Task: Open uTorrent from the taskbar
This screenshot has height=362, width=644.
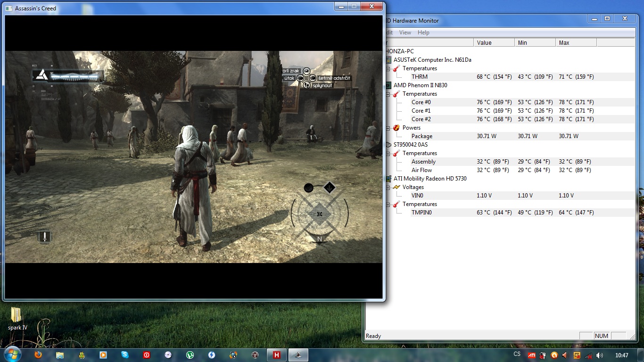Action: tap(190, 355)
